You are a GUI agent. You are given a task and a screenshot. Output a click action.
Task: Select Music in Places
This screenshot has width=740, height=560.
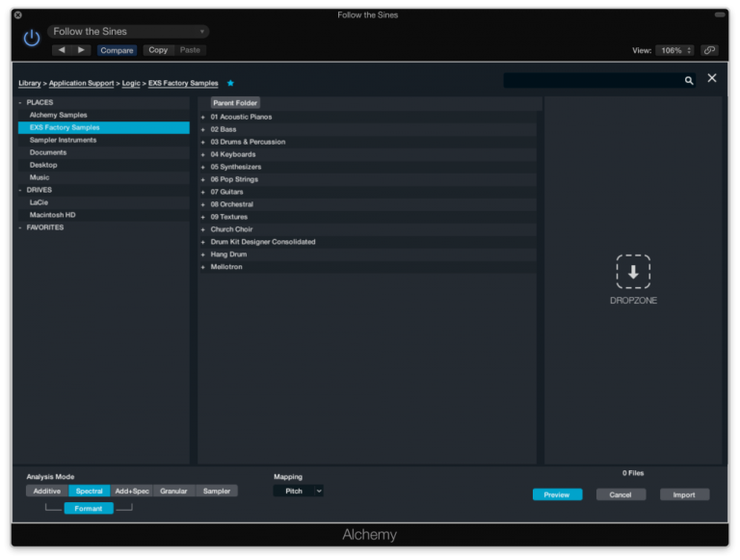(104, 177)
